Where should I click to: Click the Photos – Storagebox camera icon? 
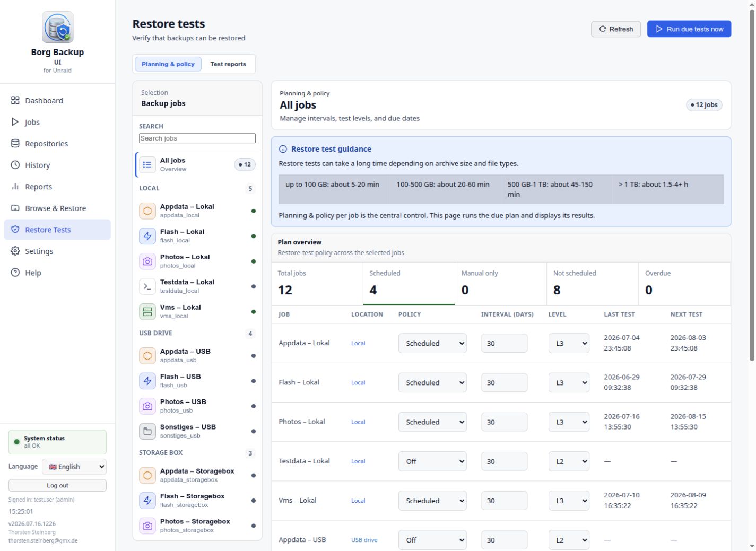point(147,526)
